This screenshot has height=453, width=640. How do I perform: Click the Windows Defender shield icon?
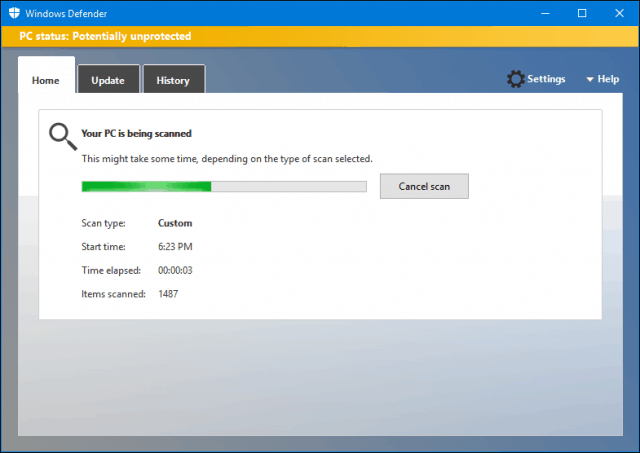[x=14, y=13]
